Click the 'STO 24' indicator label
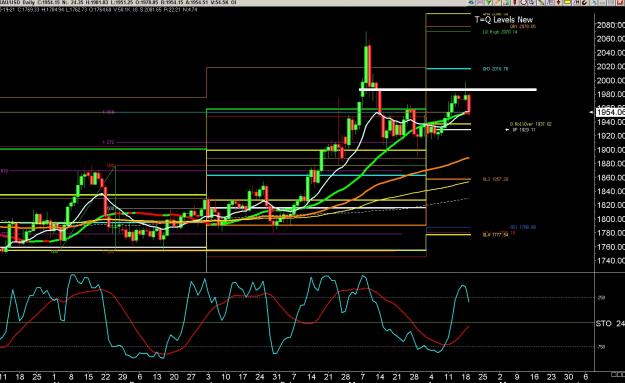625x383 pixels. click(610, 323)
